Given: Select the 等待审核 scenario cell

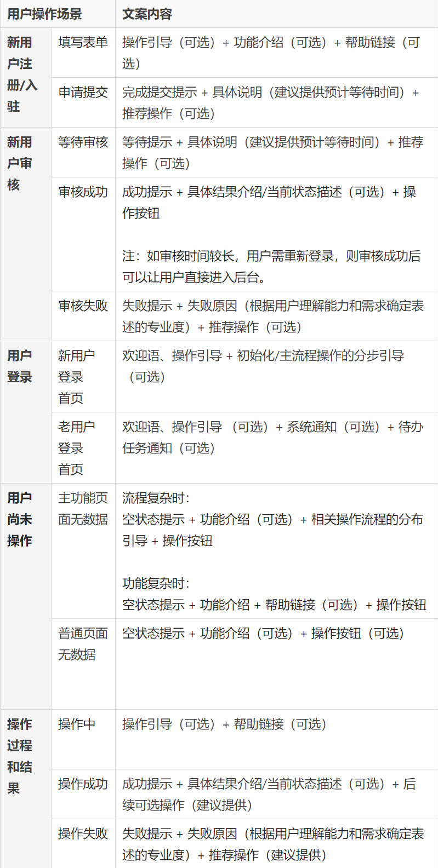Looking at the screenshot, I should pos(83,142).
